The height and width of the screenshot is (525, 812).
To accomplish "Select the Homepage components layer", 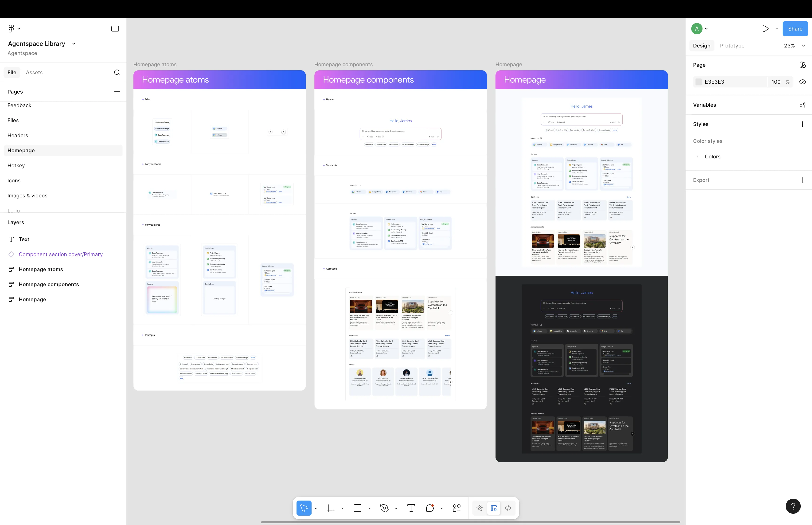I will click(x=49, y=284).
